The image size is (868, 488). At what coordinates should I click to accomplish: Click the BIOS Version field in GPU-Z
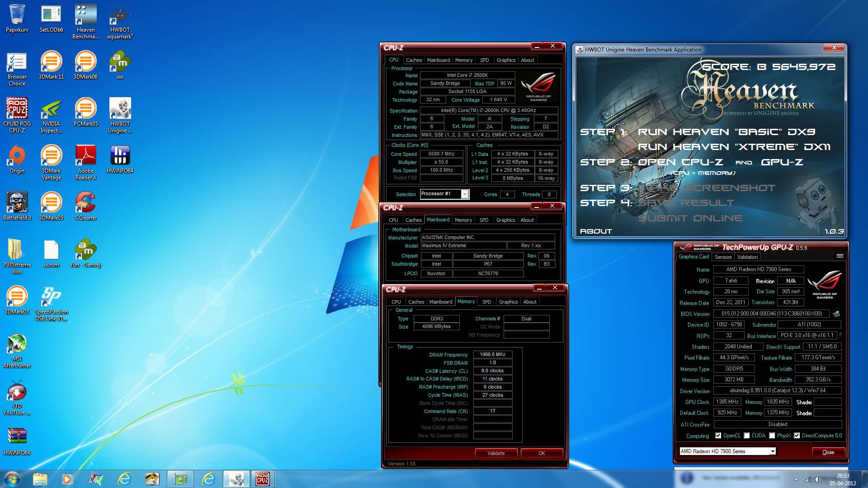point(771,314)
